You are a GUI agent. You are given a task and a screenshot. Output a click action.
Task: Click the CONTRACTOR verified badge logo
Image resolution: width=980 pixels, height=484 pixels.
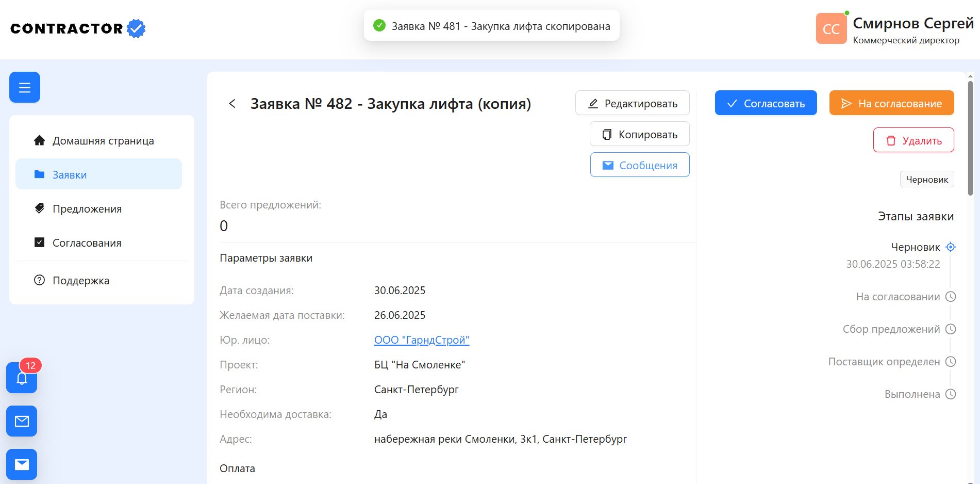pyautogui.click(x=78, y=28)
